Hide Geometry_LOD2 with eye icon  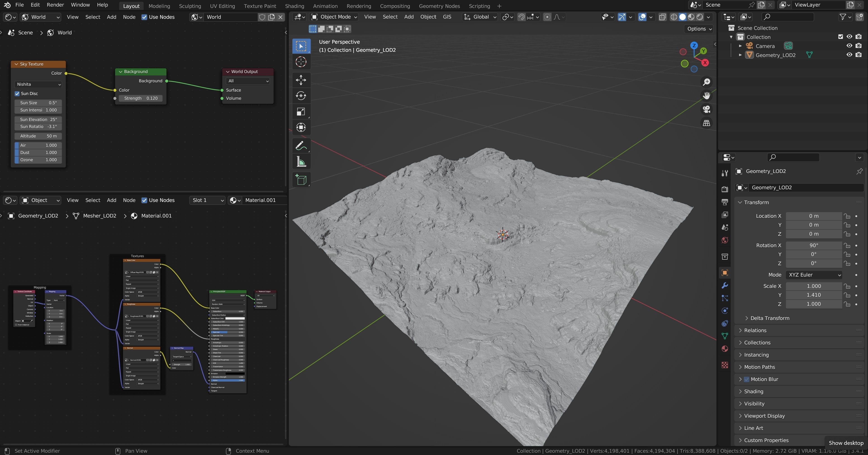tap(849, 55)
